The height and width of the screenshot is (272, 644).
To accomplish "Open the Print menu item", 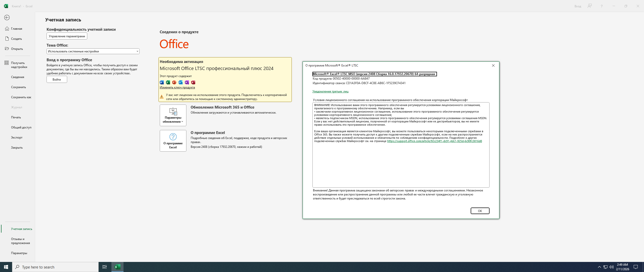I will tap(16, 117).
